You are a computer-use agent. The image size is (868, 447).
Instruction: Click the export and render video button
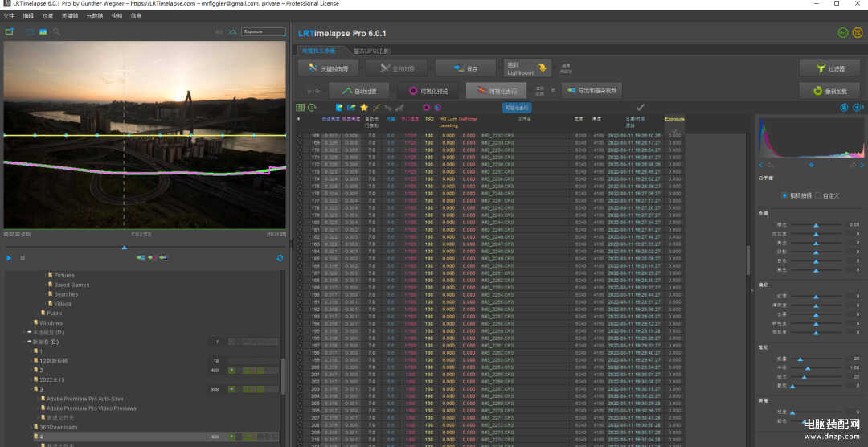click(592, 91)
